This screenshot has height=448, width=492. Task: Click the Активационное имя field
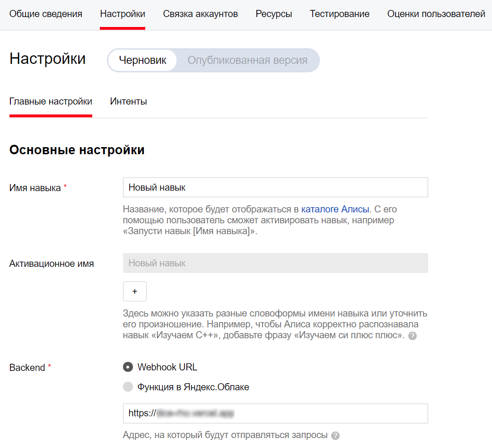[x=275, y=263]
